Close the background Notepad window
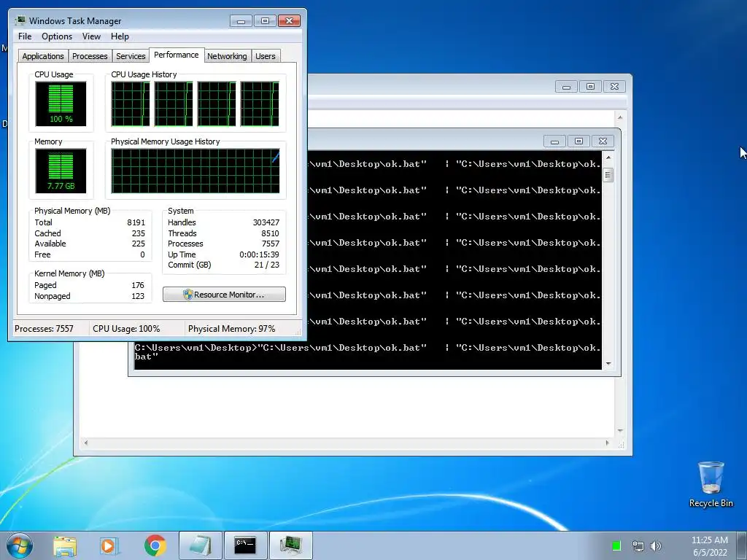747x560 pixels. (x=614, y=87)
